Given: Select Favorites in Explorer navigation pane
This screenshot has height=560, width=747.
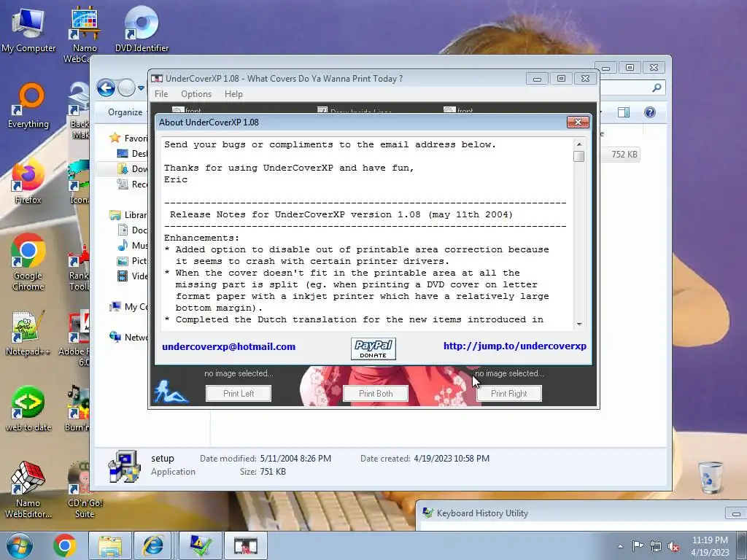Looking at the screenshot, I should 128,138.
